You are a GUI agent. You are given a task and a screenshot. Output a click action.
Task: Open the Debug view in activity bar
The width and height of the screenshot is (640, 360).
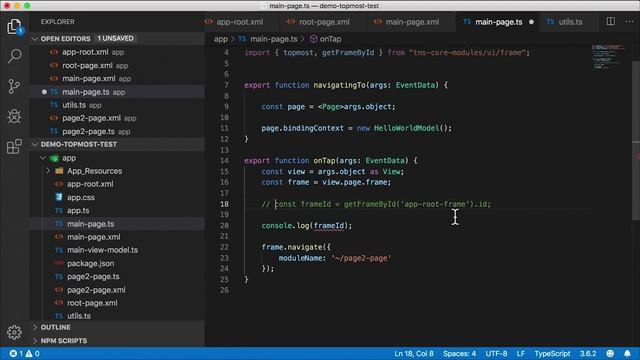tap(14, 116)
